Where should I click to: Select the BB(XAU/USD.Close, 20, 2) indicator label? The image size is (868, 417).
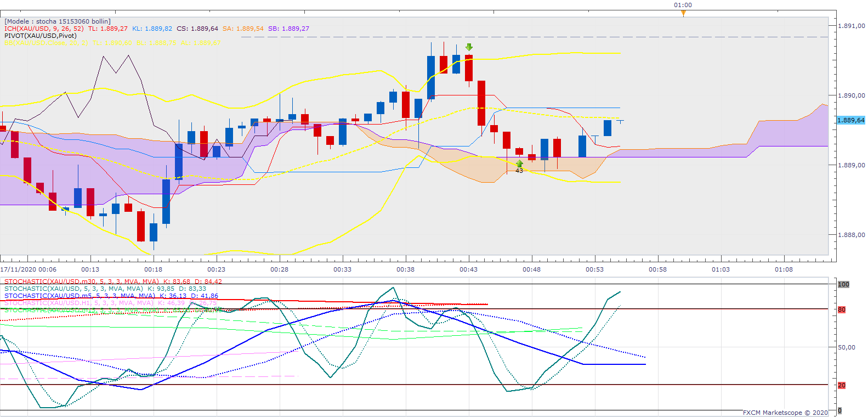coord(46,43)
